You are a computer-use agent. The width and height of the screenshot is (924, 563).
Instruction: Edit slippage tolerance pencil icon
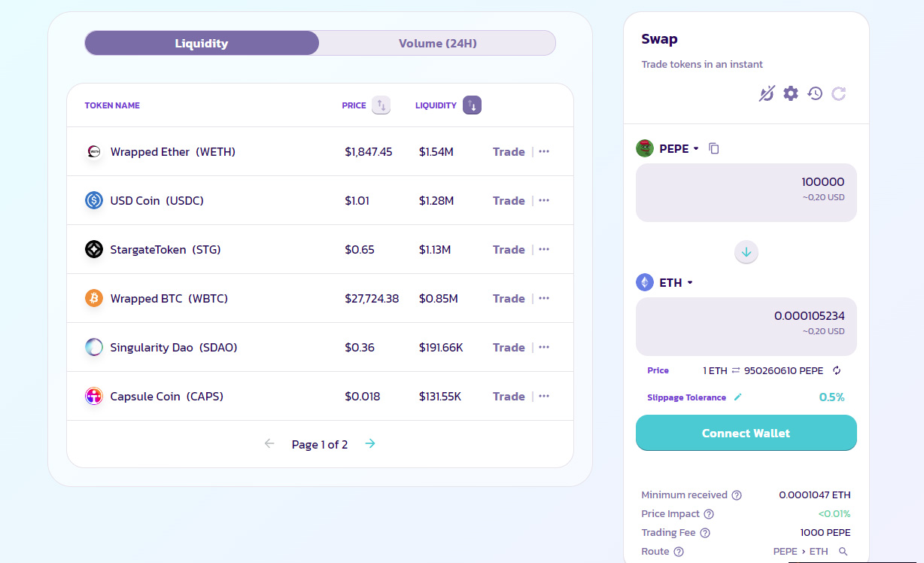(737, 397)
